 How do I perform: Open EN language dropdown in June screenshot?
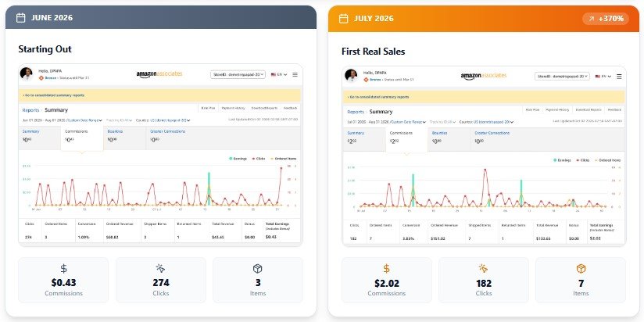[x=279, y=74]
